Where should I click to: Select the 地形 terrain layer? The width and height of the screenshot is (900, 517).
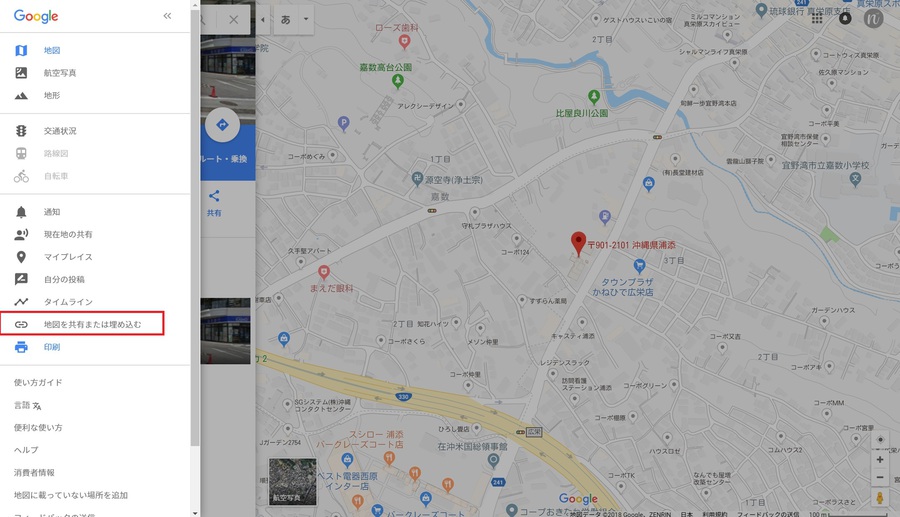coord(52,95)
